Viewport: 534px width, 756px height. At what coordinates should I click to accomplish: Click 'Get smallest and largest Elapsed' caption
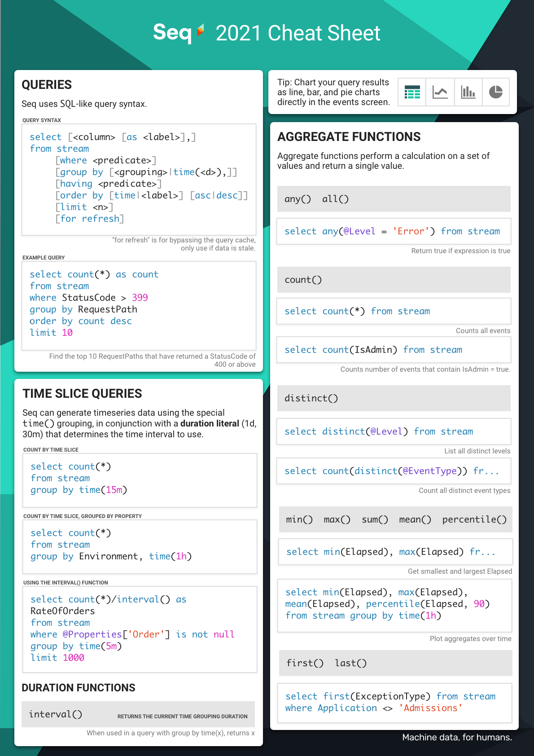460,571
